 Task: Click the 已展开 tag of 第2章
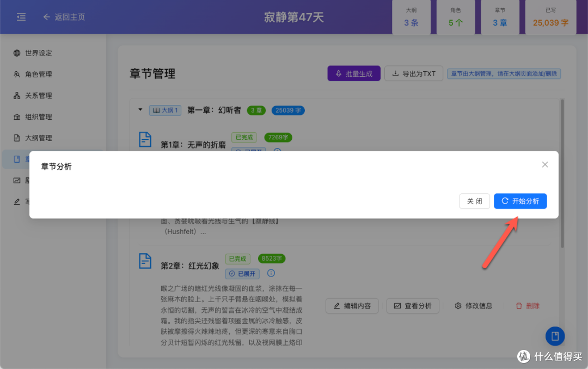(242, 274)
